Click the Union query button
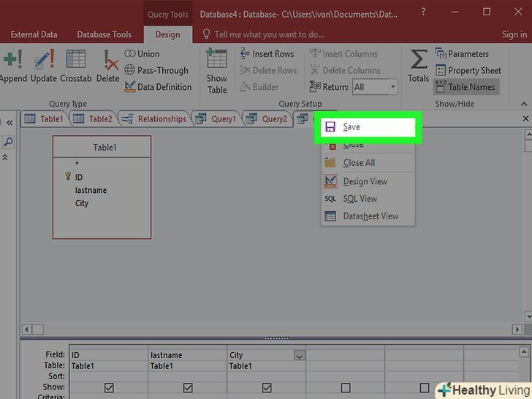 [x=142, y=53]
